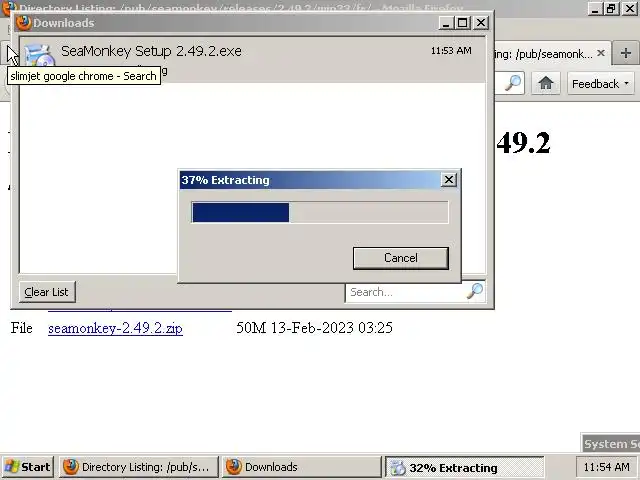The image size is (640, 480).
Task: Open the Feedback dropdown in Firefox
Action: pyautogui.click(x=600, y=84)
